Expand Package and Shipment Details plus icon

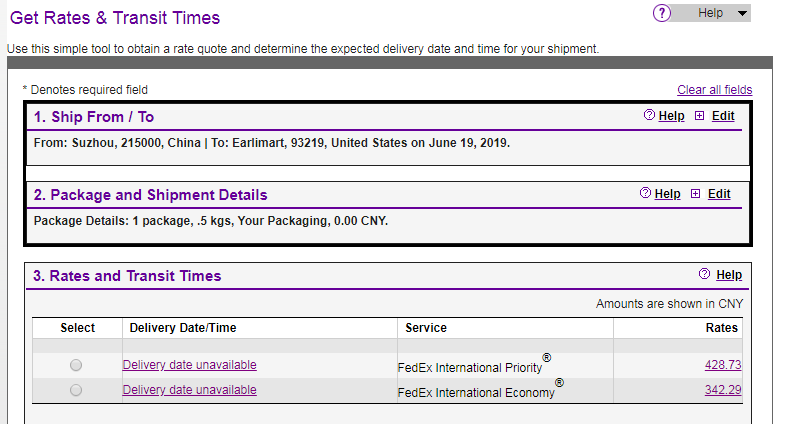[695, 194]
